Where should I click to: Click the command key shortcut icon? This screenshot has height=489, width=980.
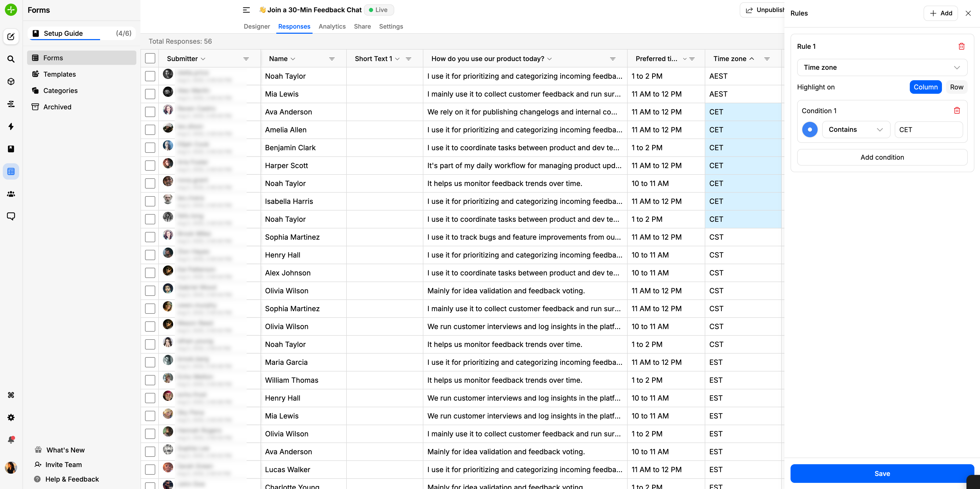click(x=11, y=395)
